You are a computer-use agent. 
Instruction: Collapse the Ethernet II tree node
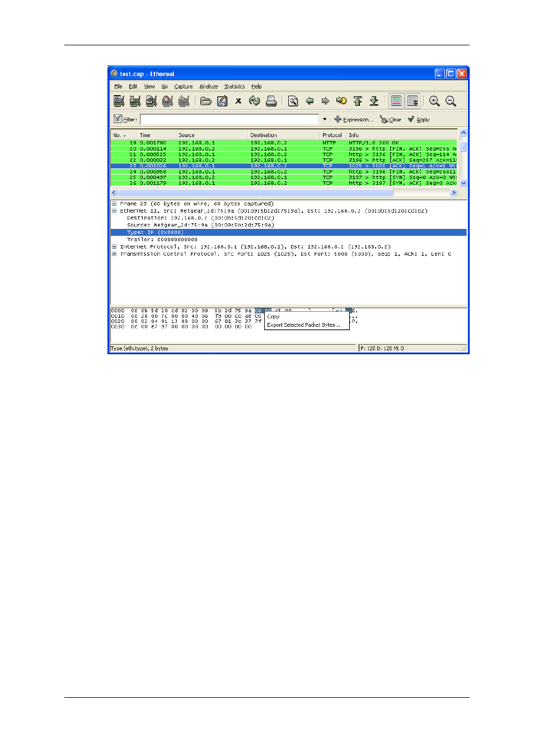(x=114, y=211)
